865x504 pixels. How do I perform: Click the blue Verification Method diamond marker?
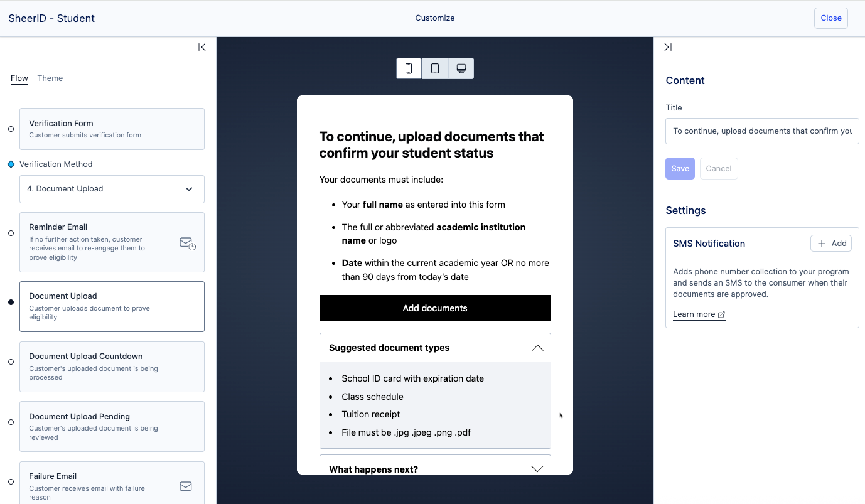(11, 164)
